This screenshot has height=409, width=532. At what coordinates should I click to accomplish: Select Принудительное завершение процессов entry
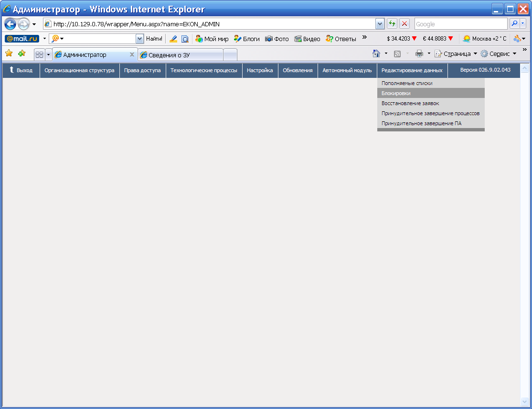tap(431, 113)
